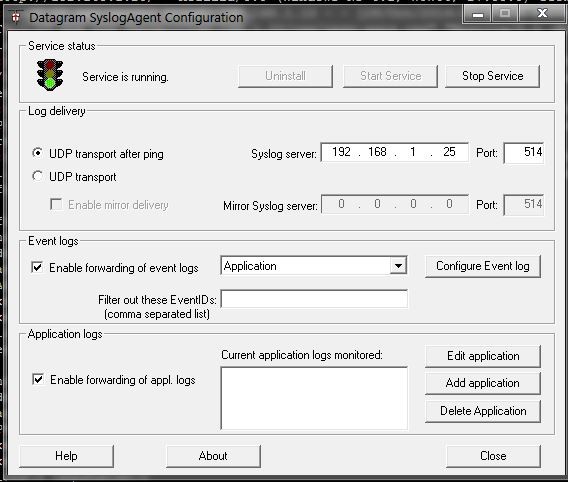Click first octet 192 of Syslog server
568x482 pixels.
(x=341, y=152)
